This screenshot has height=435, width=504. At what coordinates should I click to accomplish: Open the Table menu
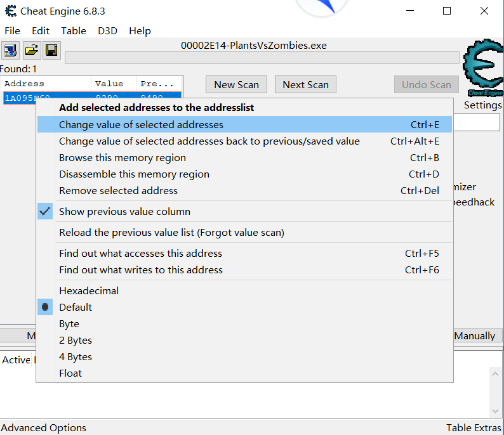tap(74, 31)
